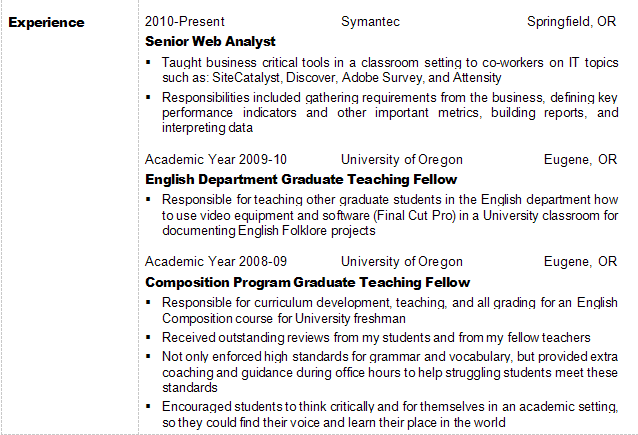The height and width of the screenshot is (435, 638).
Task: Click "University of Oregon" beside Academic Year 2009-10
Action: [x=401, y=160]
